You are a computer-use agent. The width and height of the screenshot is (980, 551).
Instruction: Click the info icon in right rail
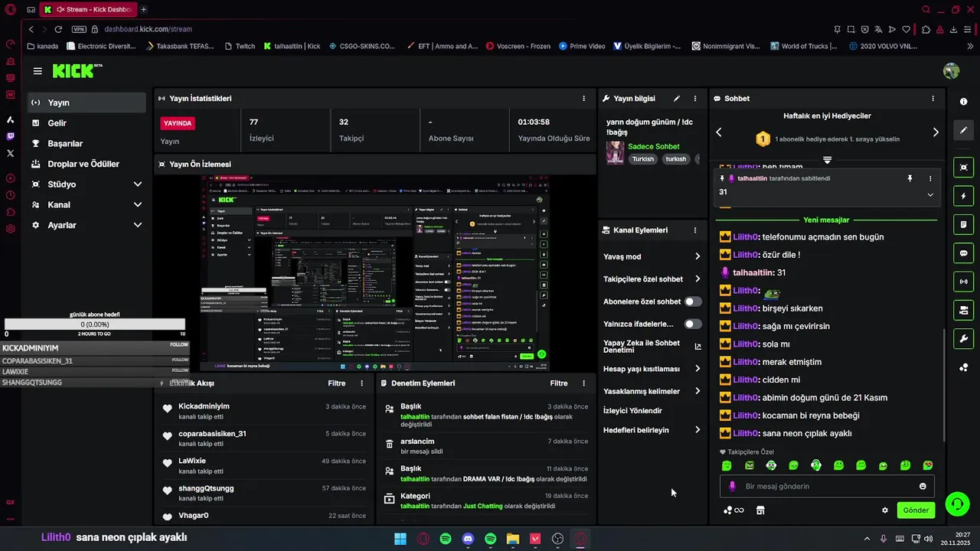[x=963, y=102]
